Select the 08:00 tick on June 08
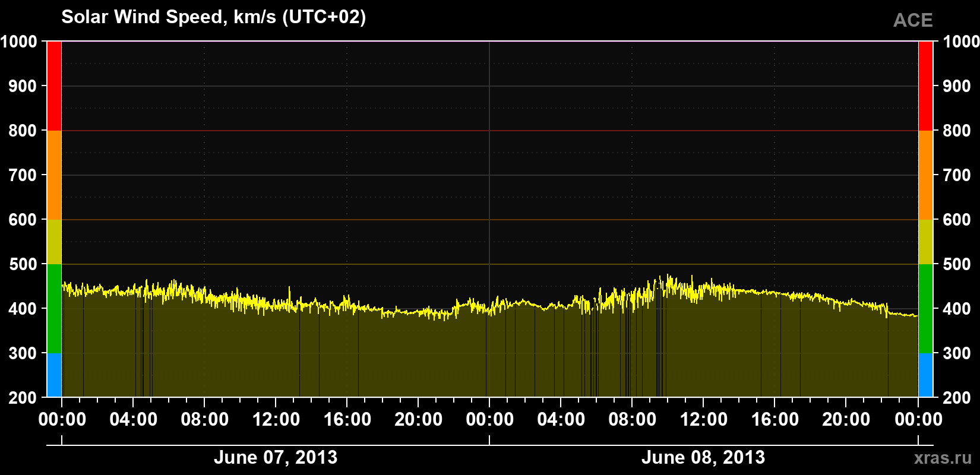Viewport: 980px width, 475px height. coord(633,419)
